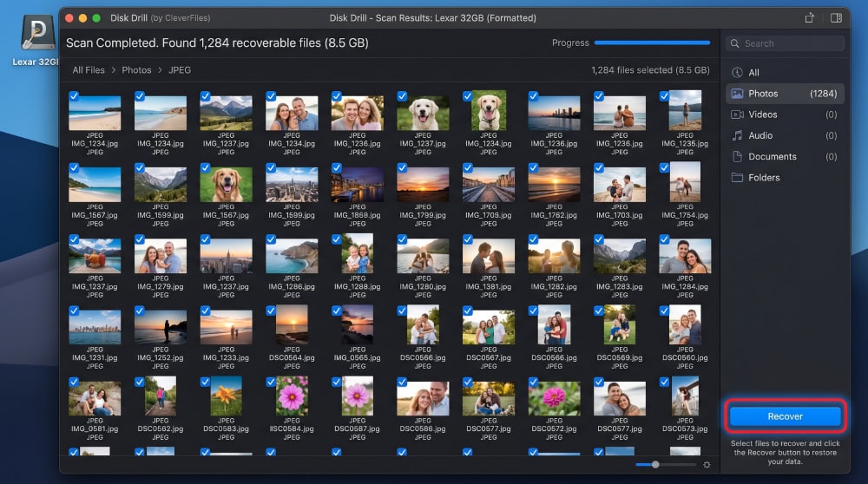Viewport: 868px width, 484px height.
Task: Go to All Files breadcrumb
Action: pos(89,69)
